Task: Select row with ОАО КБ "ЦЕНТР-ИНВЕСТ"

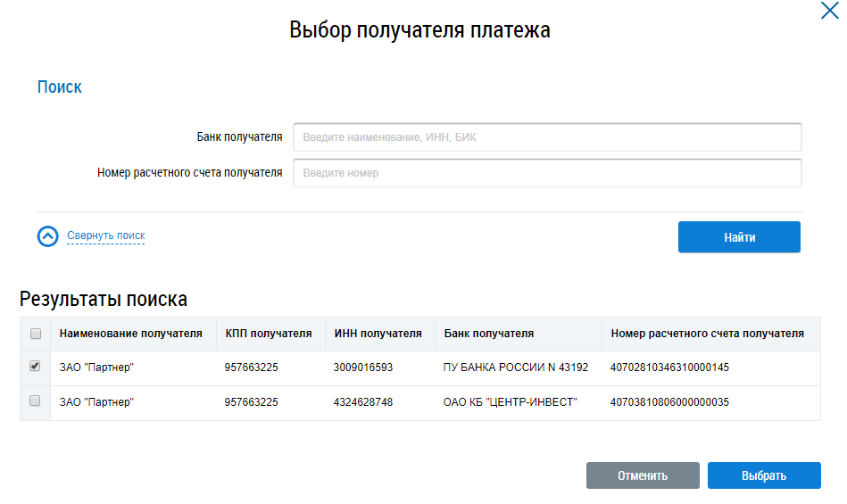Action: pos(511,402)
